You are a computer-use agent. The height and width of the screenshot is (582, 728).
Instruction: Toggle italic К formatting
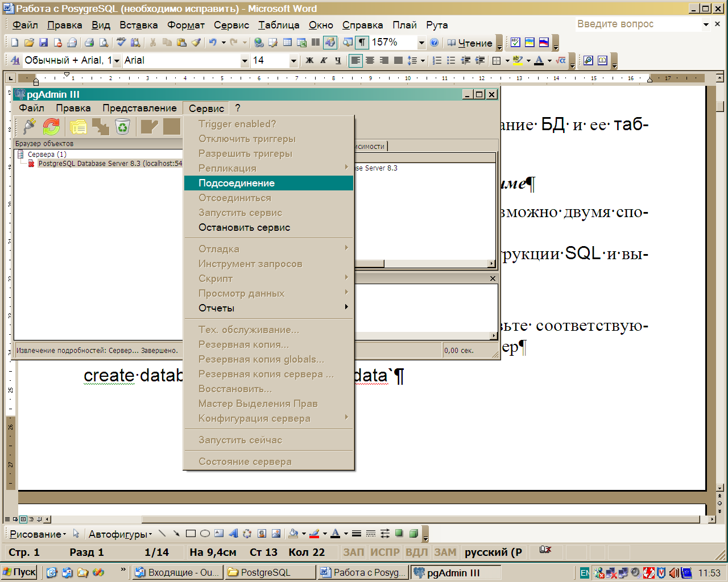tap(324, 60)
